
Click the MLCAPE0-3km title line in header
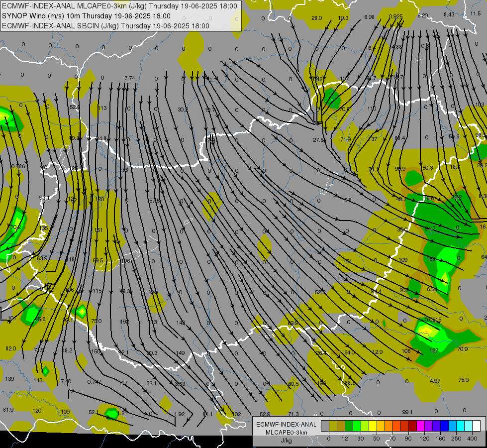point(119,6)
